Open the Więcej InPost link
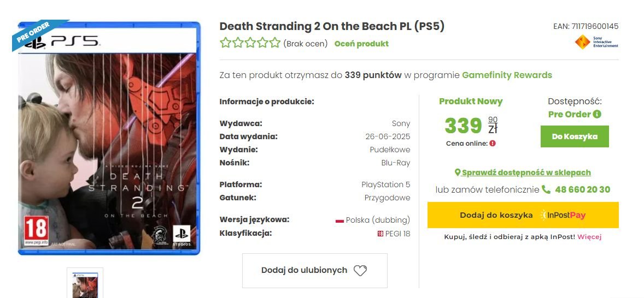This screenshot has height=298, width=644. click(x=589, y=237)
